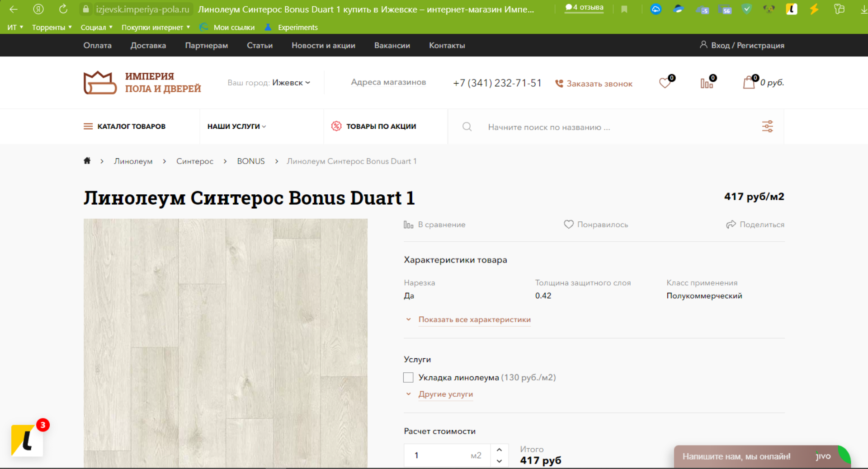Open the yellow notification widget with badge 3
The image size is (868, 469).
(28, 440)
